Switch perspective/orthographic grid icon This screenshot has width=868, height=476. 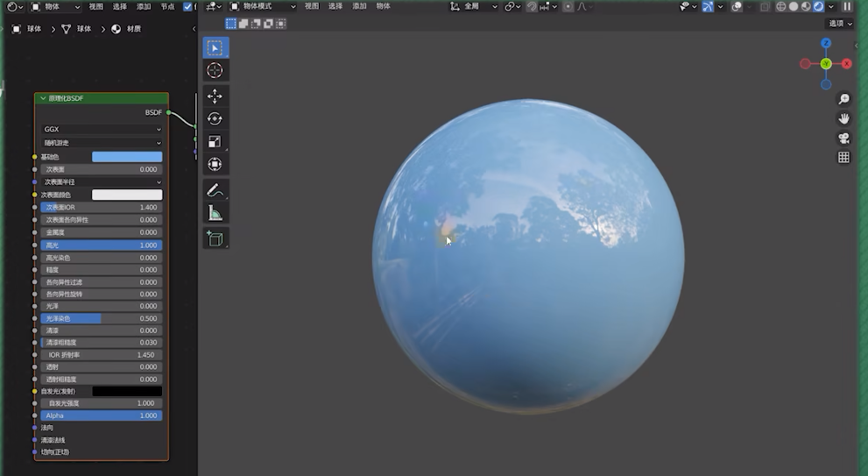pos(843,158)
